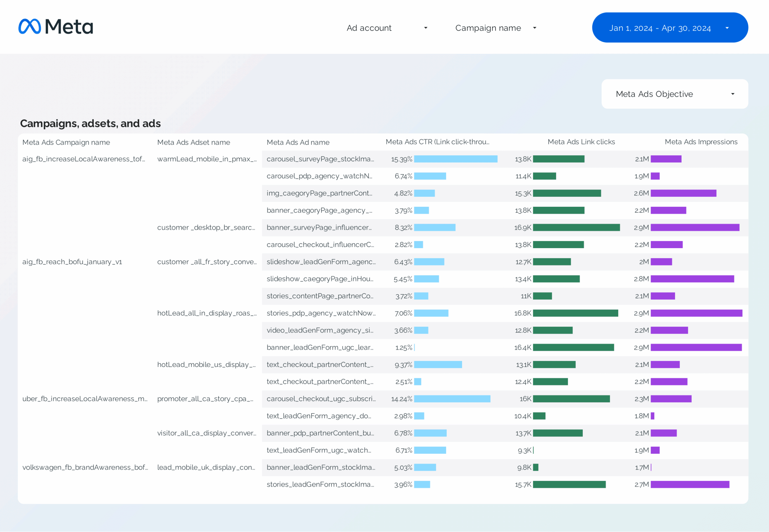Click the volkswagen_fb_brandAwareness campaign cell

coord(85,467)
